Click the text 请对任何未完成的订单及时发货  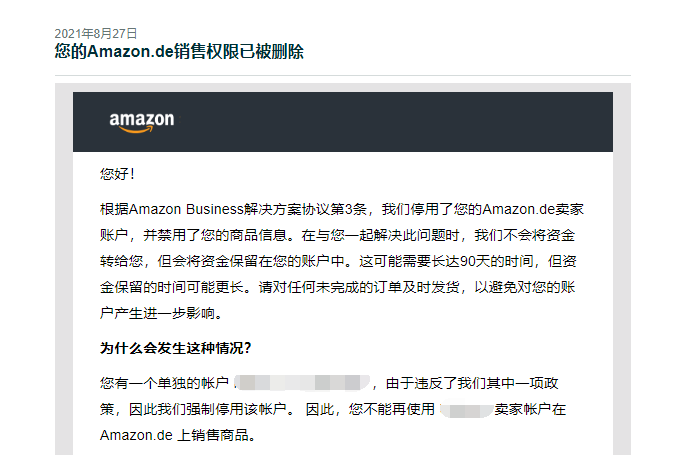click(359, 287)
